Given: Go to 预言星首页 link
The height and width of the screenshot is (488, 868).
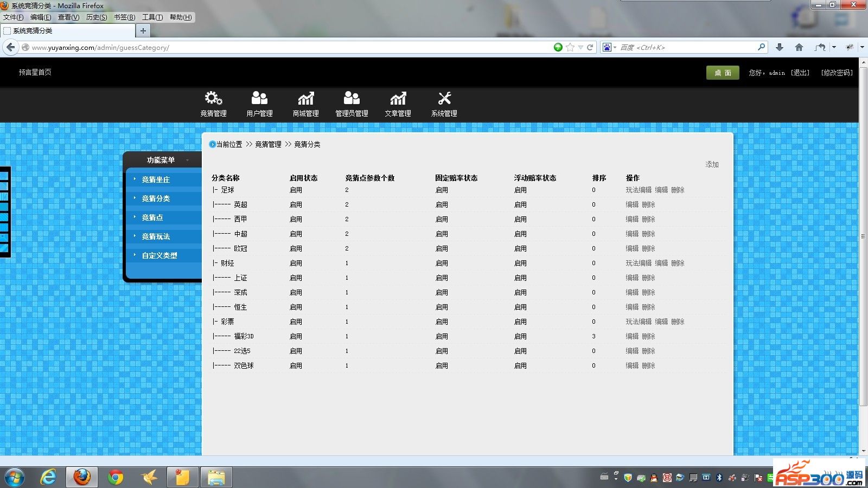Looking at the screenshot, I should point(35,72).
